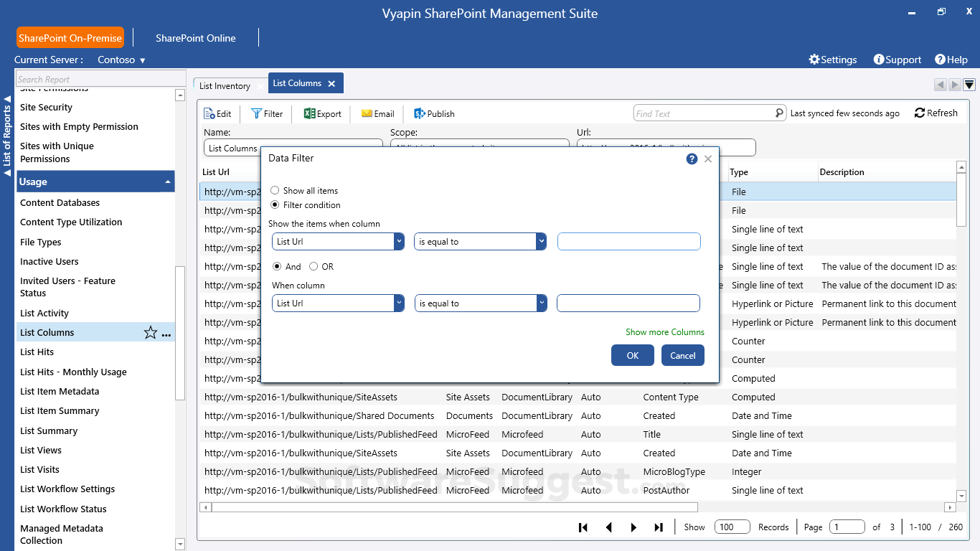The height and width of the screenshot is (551, 980).
Task: Click the Show more Columns link
Action: (x=664, y=332)
